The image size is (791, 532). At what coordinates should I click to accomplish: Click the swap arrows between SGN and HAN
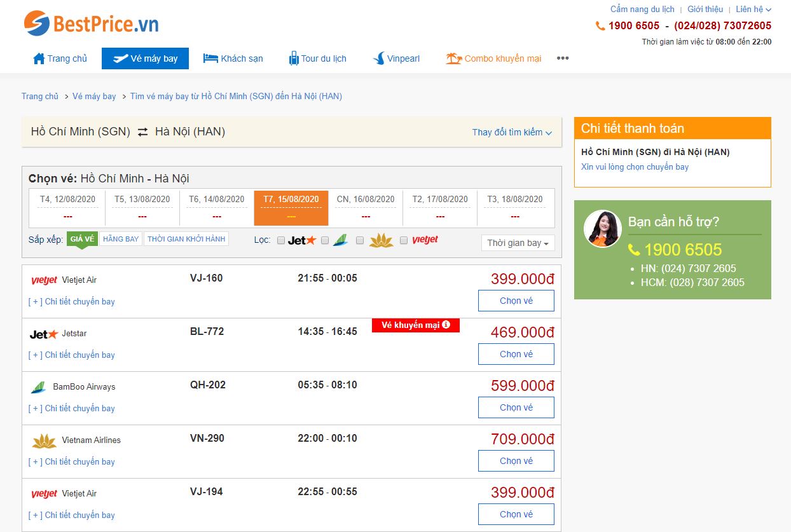pos(142,132)
